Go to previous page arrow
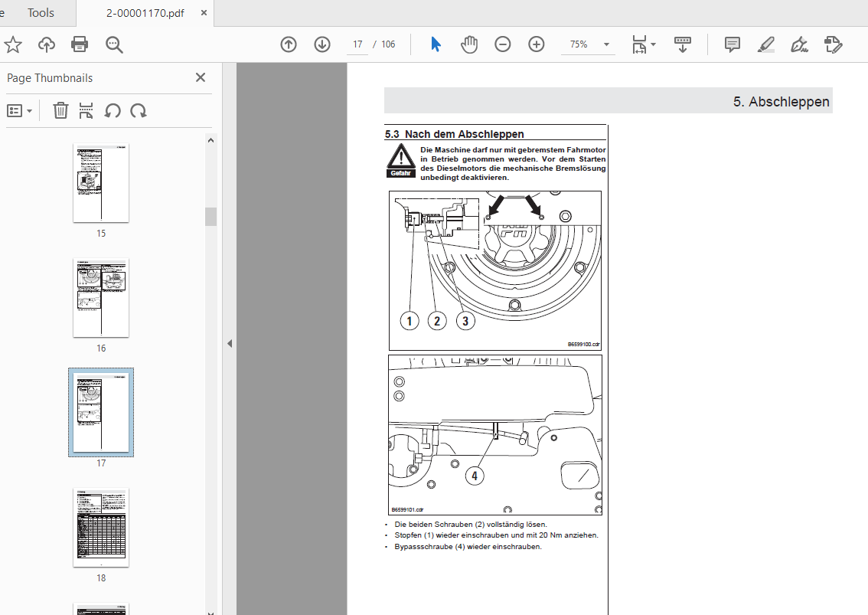 click(289, 44)
